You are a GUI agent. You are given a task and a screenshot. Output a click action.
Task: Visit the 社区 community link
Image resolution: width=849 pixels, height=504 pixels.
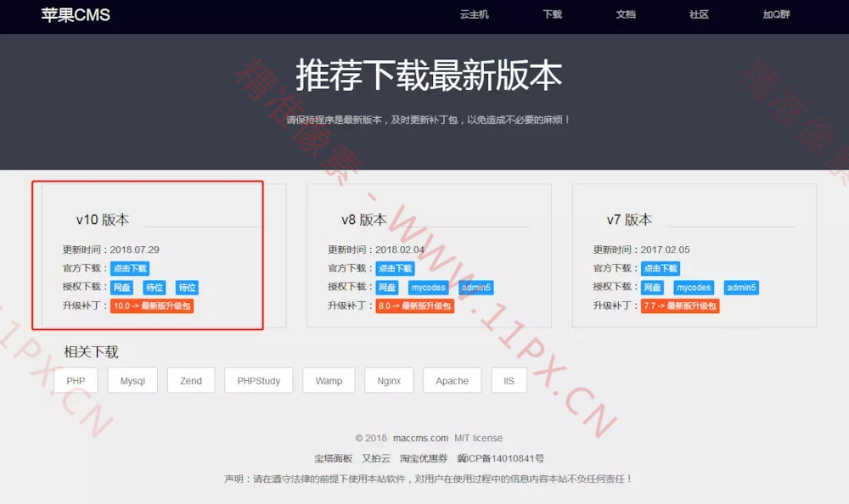click(x=698, y=15)
